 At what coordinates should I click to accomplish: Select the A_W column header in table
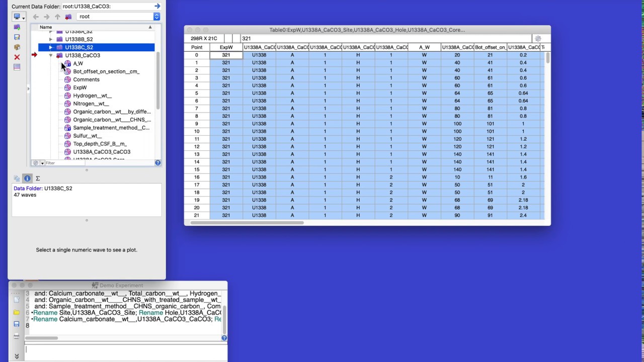click(424, 47)
